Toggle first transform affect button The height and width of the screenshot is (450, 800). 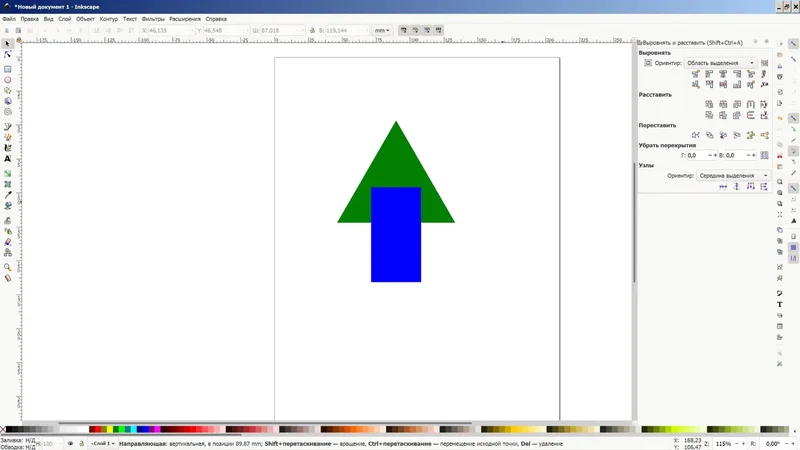pos(404,31)
